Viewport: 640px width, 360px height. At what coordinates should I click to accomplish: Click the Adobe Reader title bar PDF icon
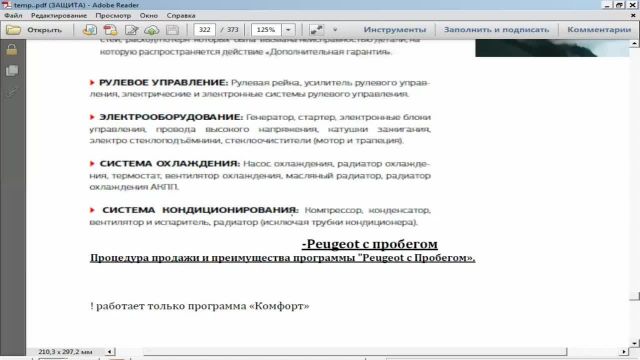point(6,5)
